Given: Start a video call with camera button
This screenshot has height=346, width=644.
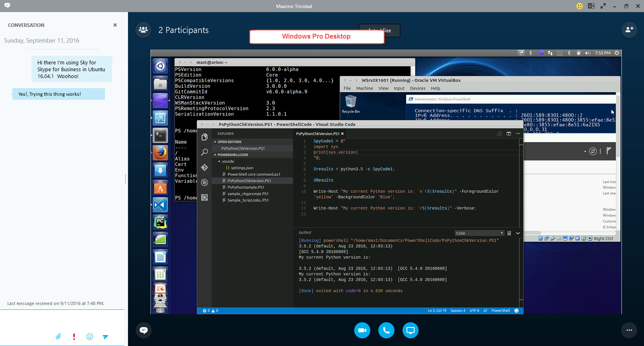Looking at the screenshot, I should click(362, 330).
